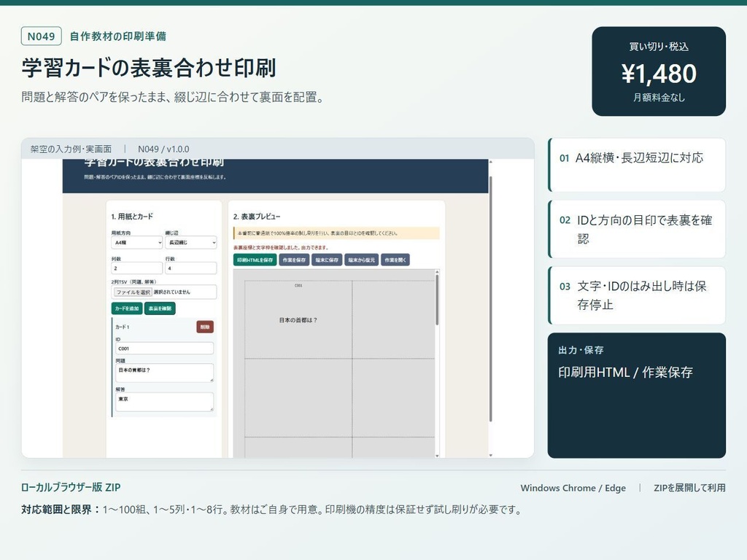Click the 架空の入力例・実画面 label
This screenshot has height=560, width=747.
pyautogui.click(x=71, y=149)
